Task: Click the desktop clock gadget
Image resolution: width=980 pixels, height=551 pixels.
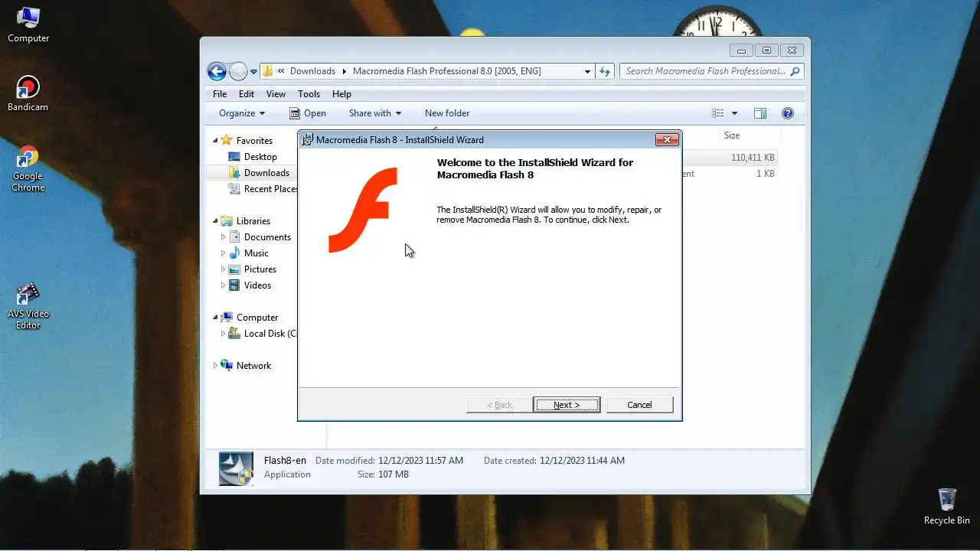Action: pos(717,21)
